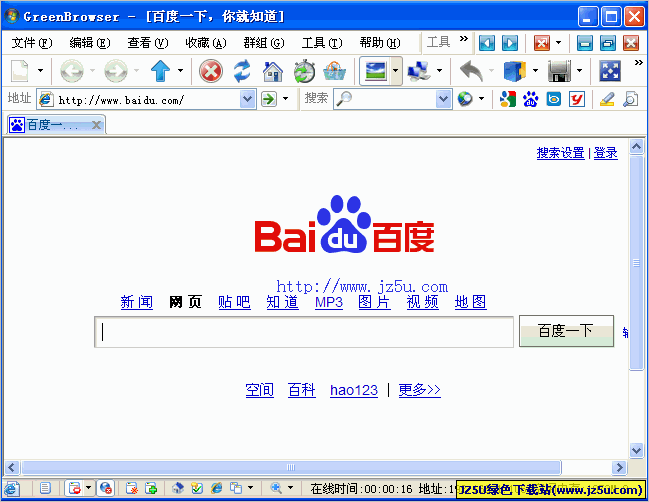Open the 群組(G) menu
Viewport: 649px width, 502px height.
tap(264, 43)
